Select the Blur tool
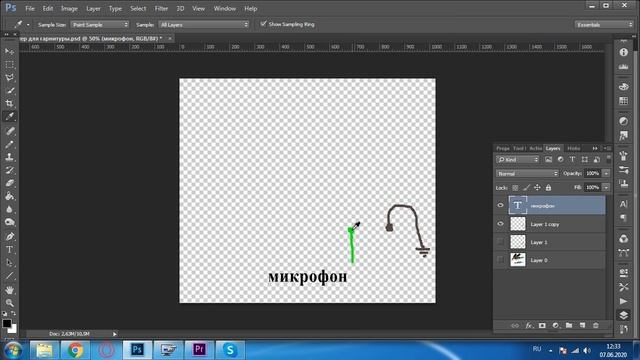The height and width of the screenshot is (360, 640). (x=9, y=209)
